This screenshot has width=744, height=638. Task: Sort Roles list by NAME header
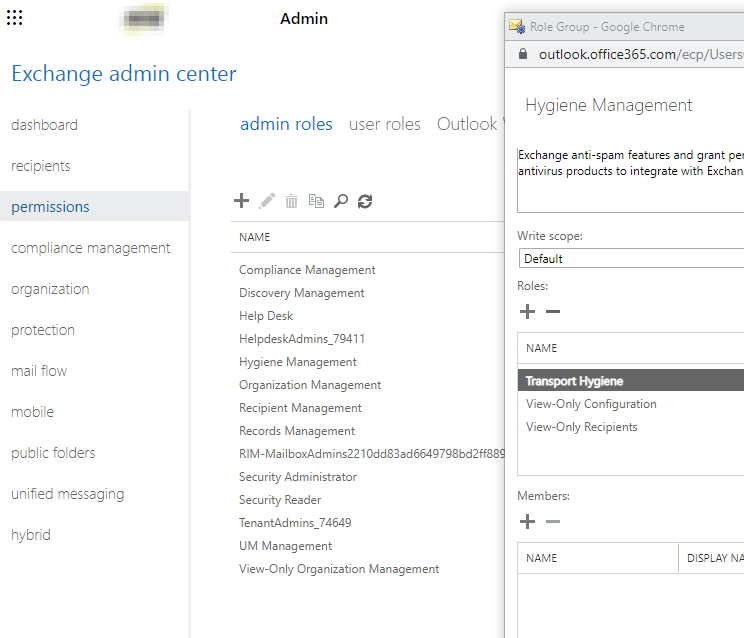click(541, 348)
